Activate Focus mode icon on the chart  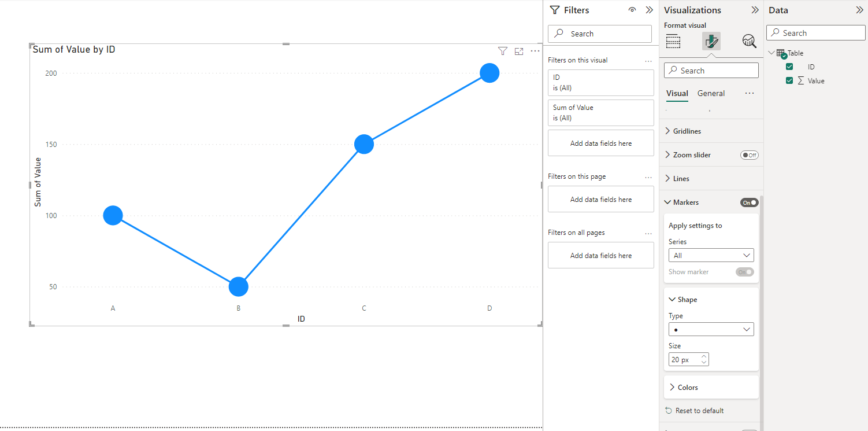pyautogui.click(x=519, y=51)
